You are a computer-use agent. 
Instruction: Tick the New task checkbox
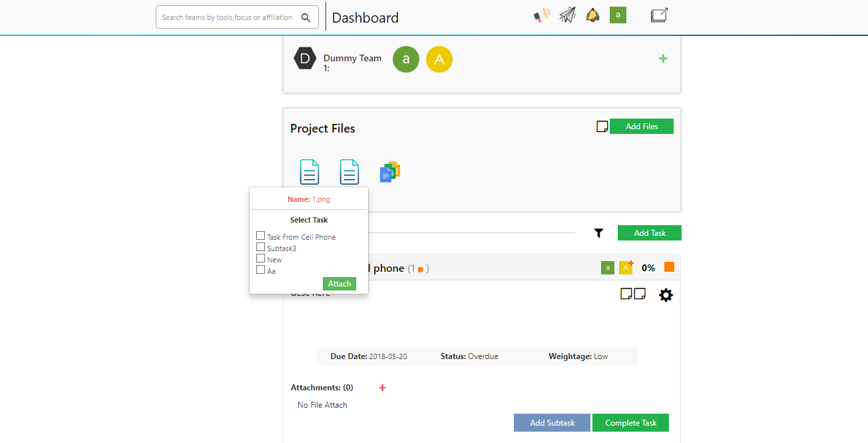[261, 258]
